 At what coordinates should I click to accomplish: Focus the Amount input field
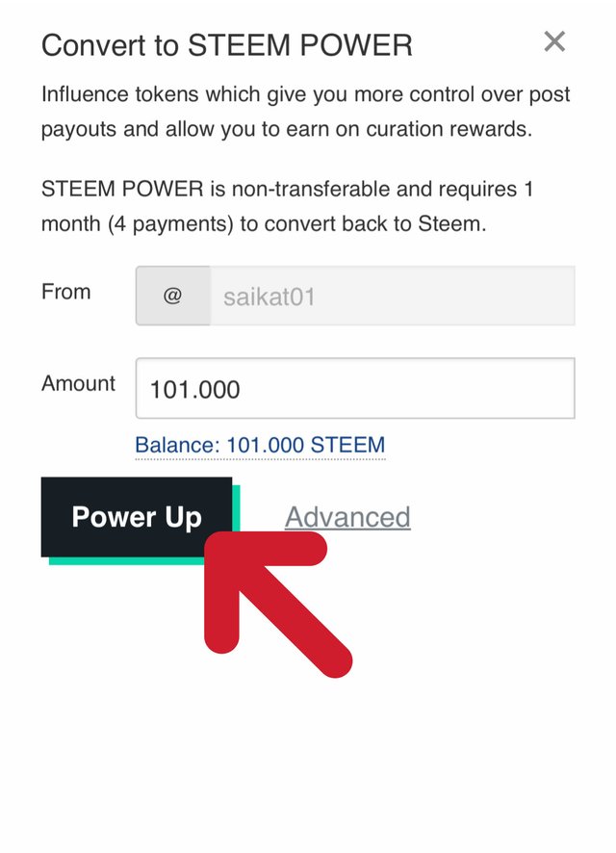pyautogui.click(x=354, y=389)
